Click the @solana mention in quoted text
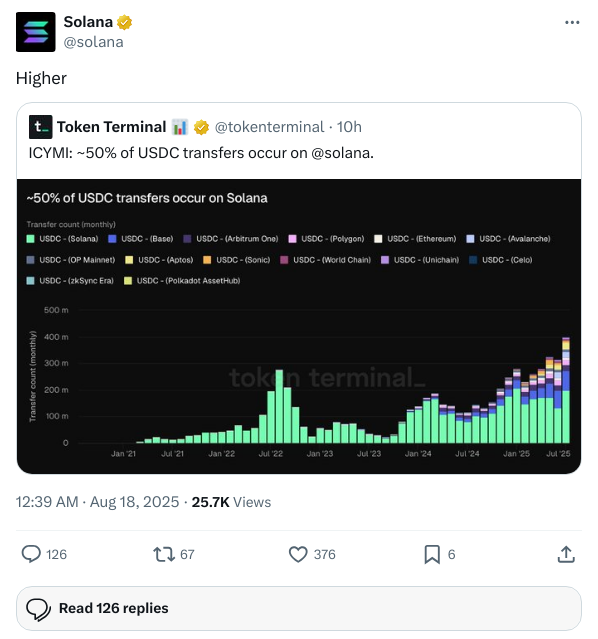The width and height of the screenshot is (598, 639). [x=341, y=153]
